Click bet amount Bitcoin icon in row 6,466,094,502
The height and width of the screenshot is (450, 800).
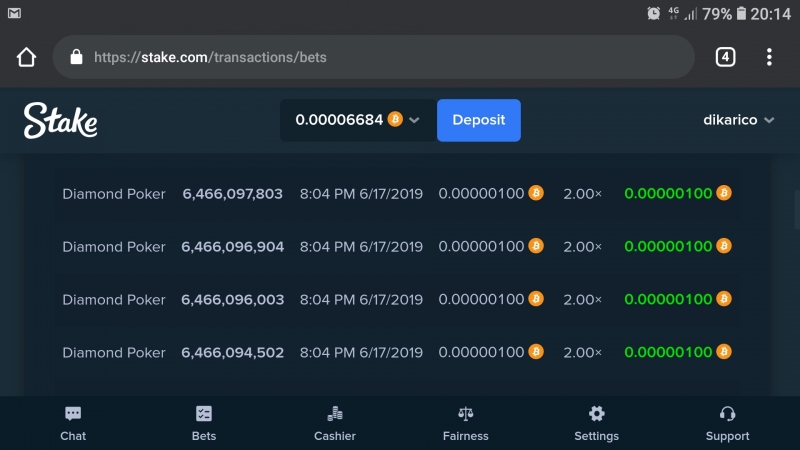click(536, 352)
